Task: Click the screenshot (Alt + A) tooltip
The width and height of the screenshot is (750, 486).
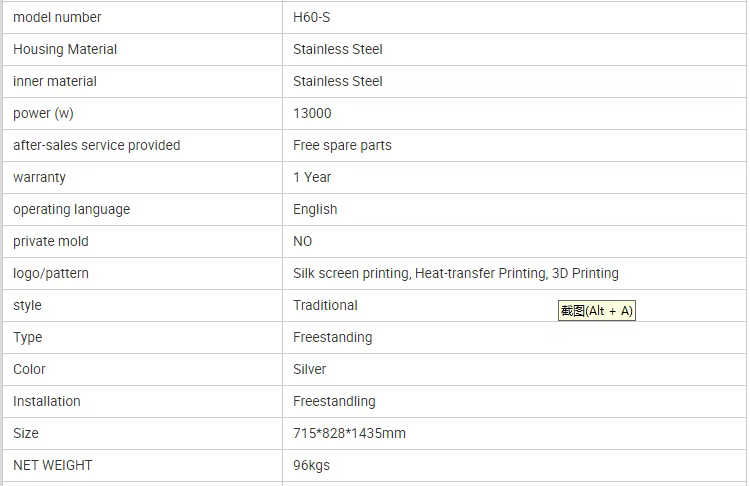Action: tap(597, 311)
